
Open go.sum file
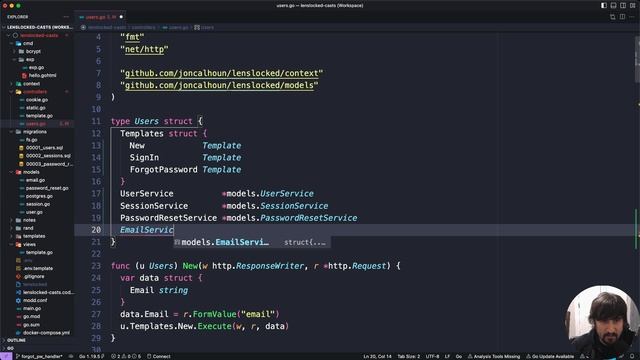coord(31,324)
